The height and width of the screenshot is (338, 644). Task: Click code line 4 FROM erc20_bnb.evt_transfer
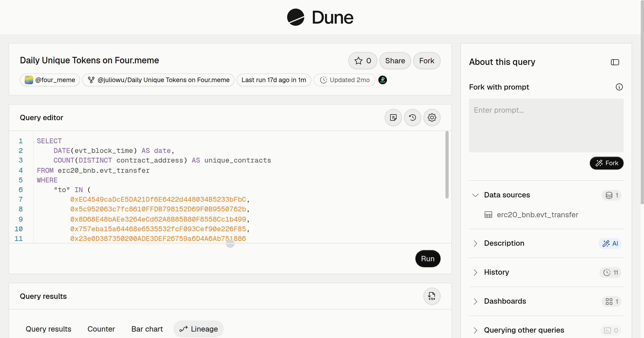point(93,170)
